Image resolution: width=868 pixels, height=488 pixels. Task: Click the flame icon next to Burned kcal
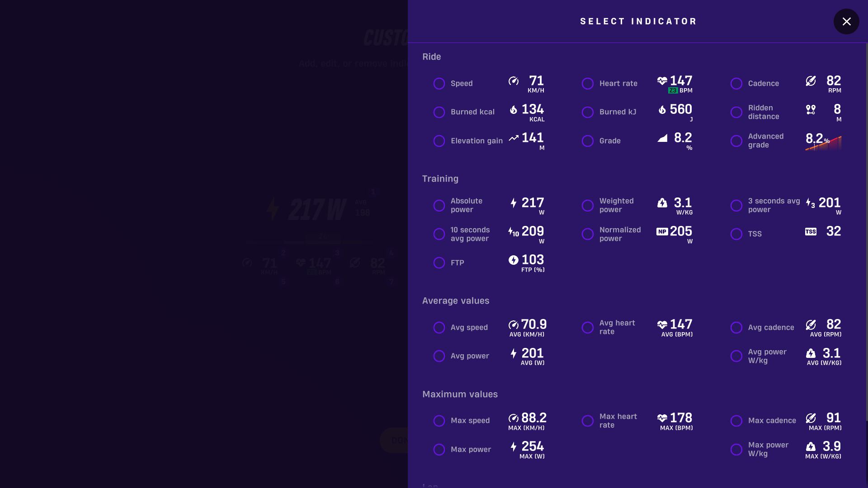tap(514, 109)
